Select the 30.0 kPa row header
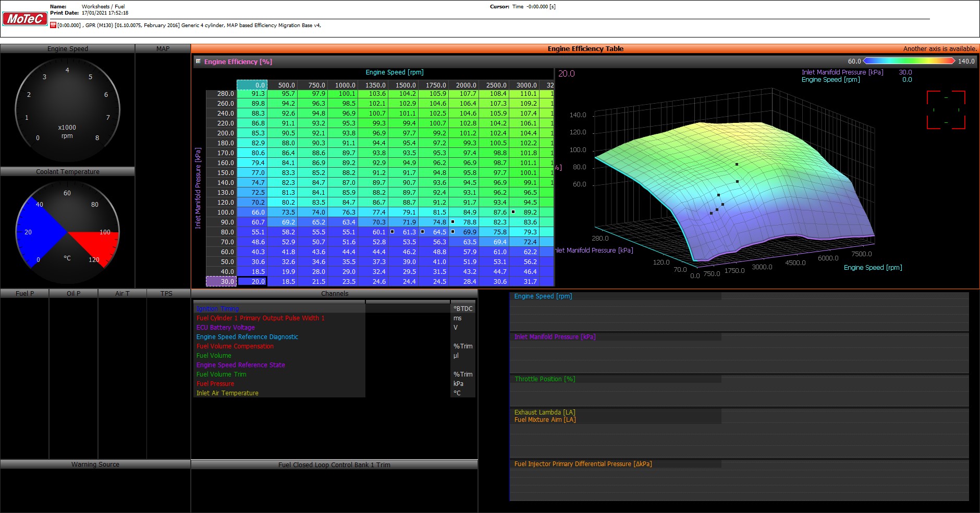Viewport: 980px width, 513px height. click(222, 282)
